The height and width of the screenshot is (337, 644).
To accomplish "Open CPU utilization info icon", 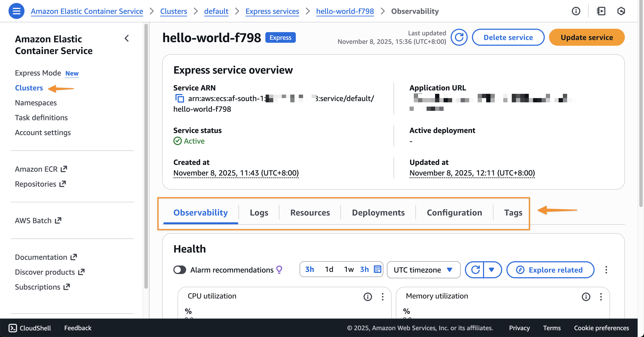I will (x=368, y=297).
